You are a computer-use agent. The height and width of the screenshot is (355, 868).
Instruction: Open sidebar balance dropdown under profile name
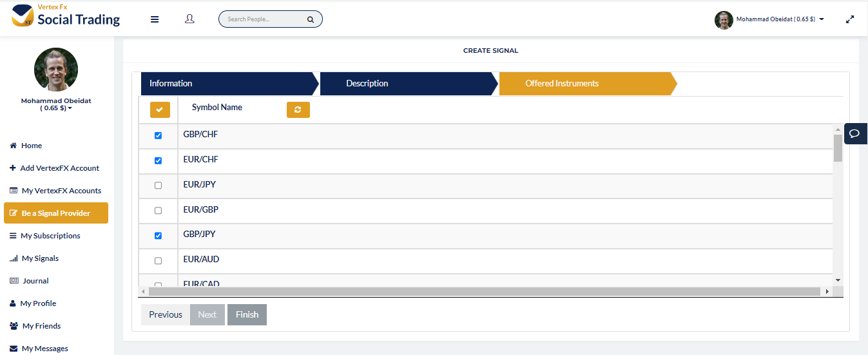(55, 108)
